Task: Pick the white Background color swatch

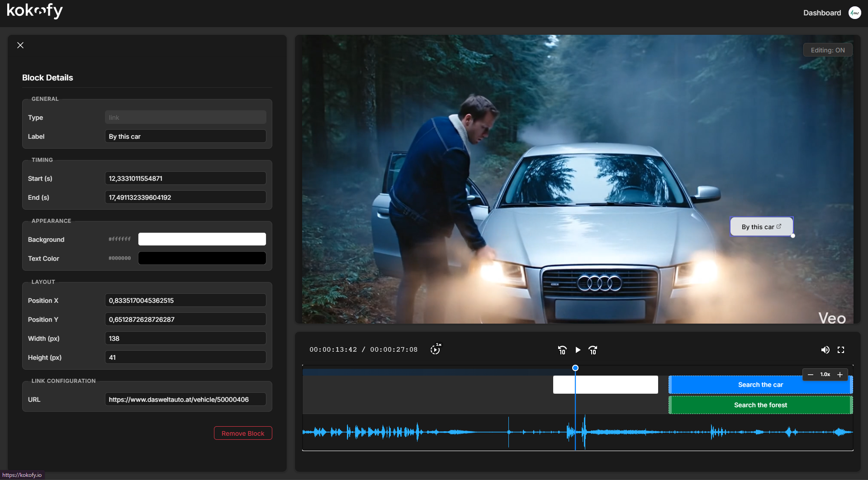Action: coord(202,239)
